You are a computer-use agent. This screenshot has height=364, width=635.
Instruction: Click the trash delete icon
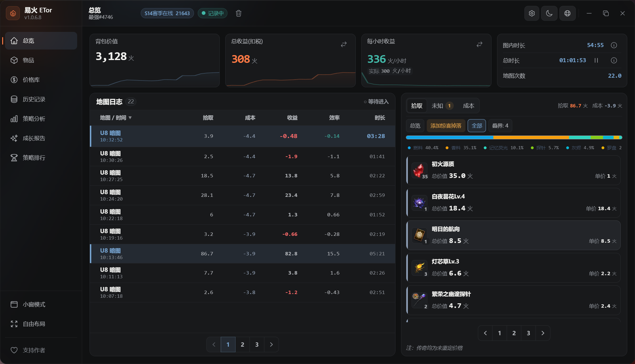point(239,13)
